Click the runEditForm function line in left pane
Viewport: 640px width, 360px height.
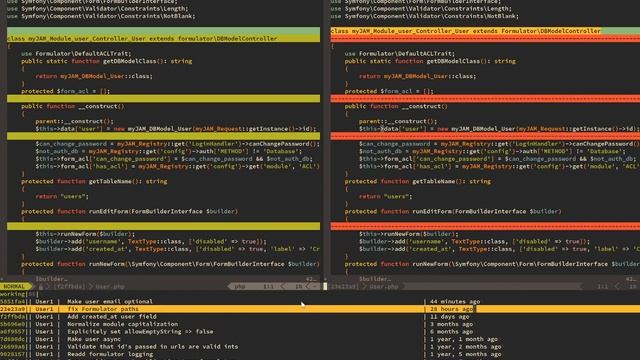coord(129,211)
